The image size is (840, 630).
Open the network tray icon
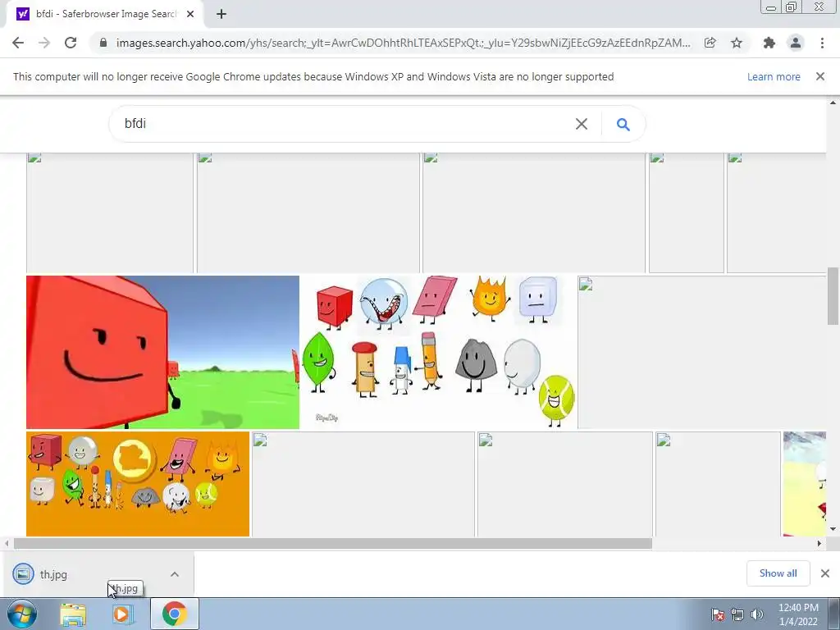click(x=737, y=614)
